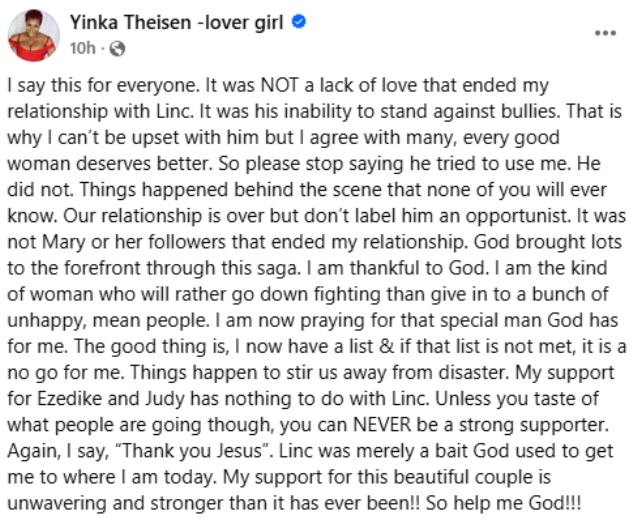Click the 10h post timestamp
Viewport: 639px width, 521px height.
coord(84,47)
